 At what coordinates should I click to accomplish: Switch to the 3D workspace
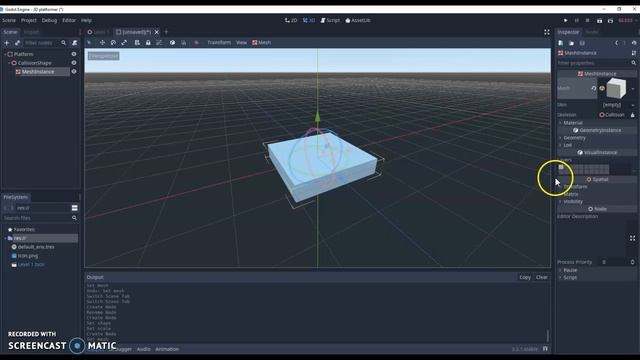coord(309,20)
